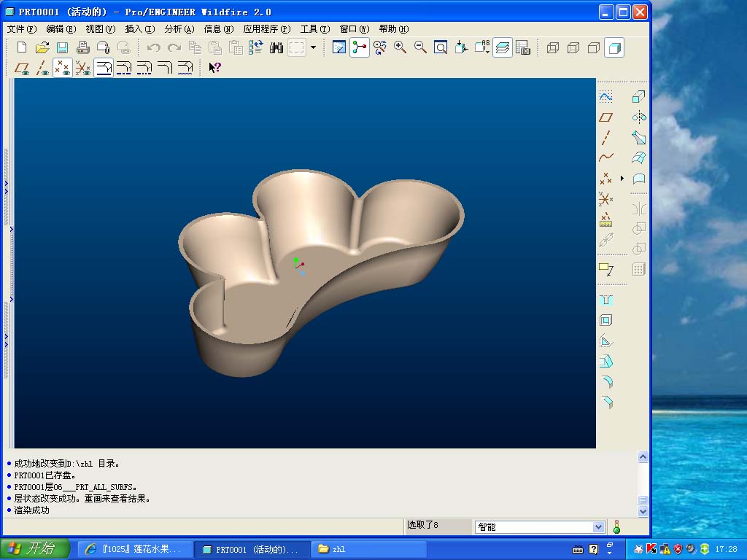
Task: Switch to hidden line display
Action: click(573, 47)
